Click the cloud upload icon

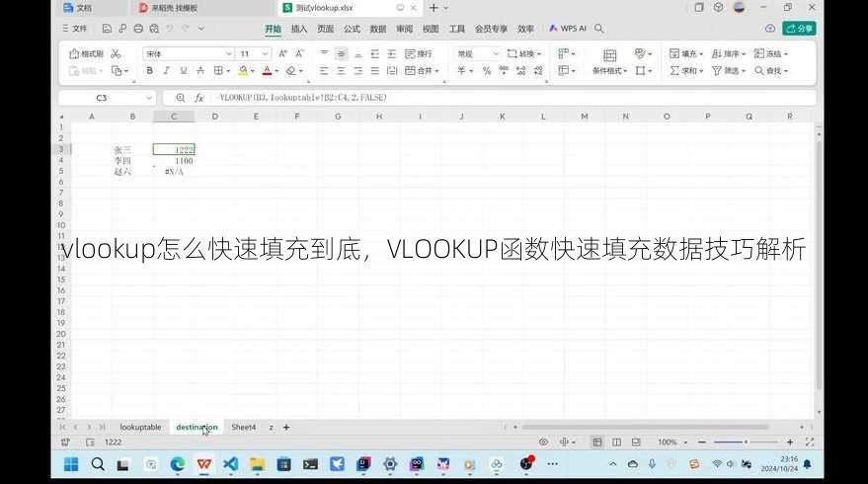click(x=770, y=29)
